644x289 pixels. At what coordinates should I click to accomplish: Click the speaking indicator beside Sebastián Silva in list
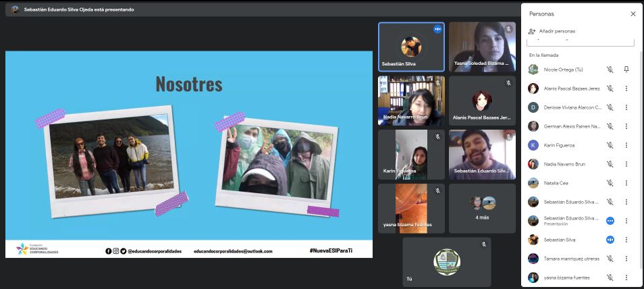(x=610, y=240)
